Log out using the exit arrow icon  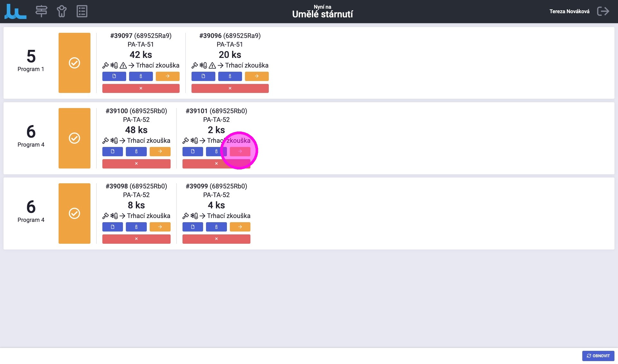pos(603,11)
